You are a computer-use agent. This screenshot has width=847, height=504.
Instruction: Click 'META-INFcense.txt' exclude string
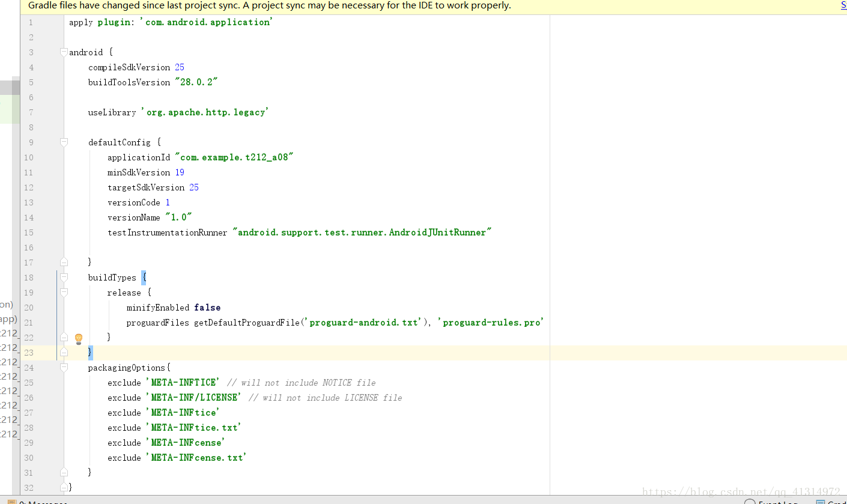[x=196, y=458]
